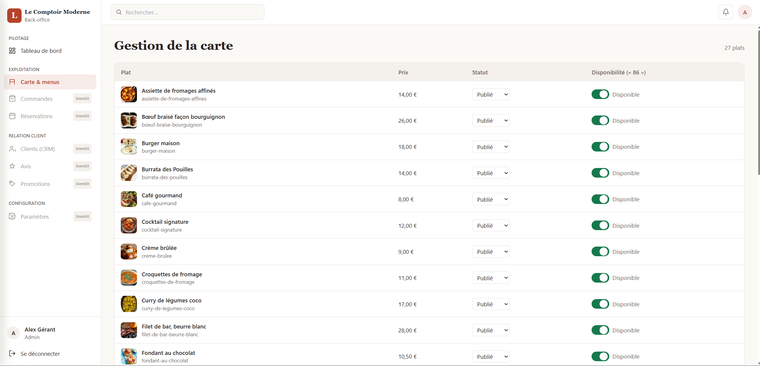Screen dimensions: 760x366
Task: Open Cocktail signature status dropdown
Action: [491, 225]
